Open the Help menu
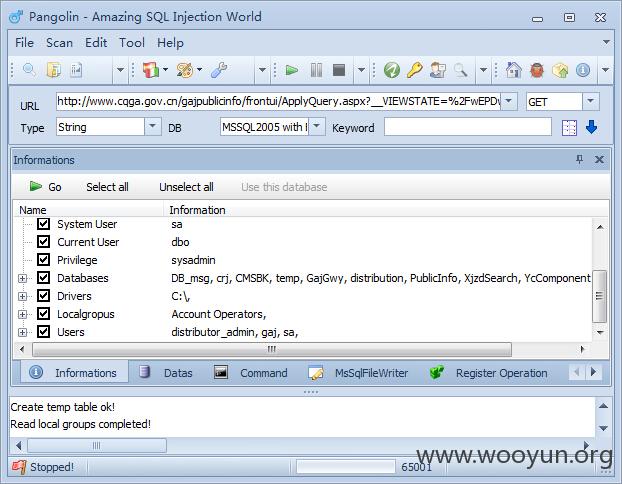 170,42
